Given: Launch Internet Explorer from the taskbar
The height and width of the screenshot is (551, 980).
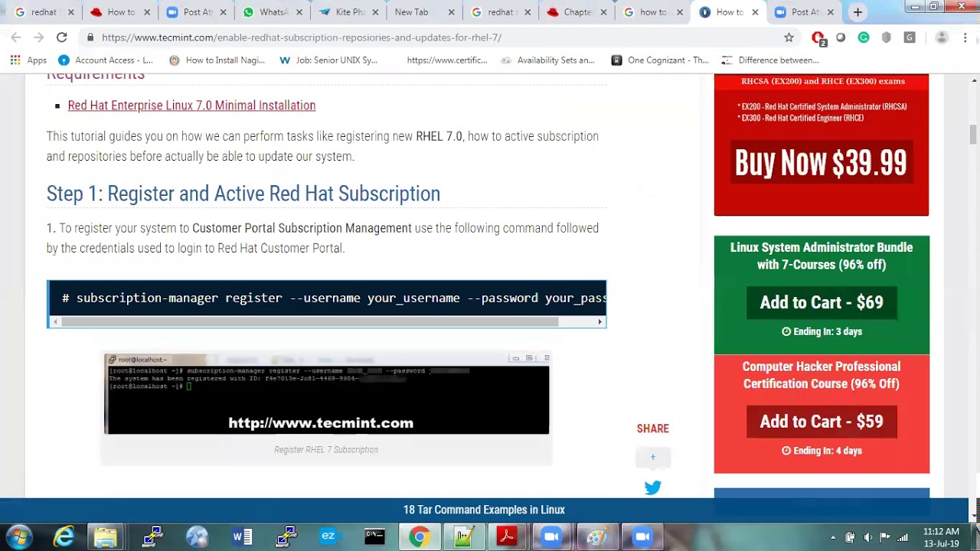Looking at the screenshot, I should point(64,536).
